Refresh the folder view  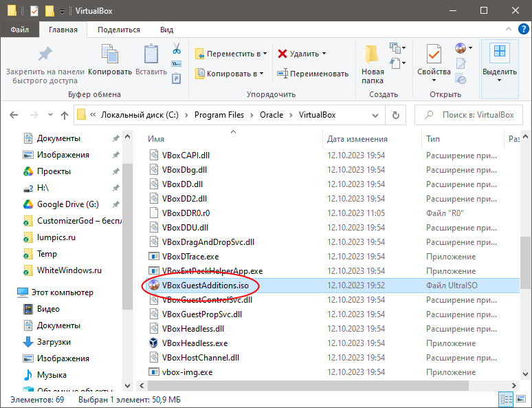pyautogui.click(x=396, y=115)
